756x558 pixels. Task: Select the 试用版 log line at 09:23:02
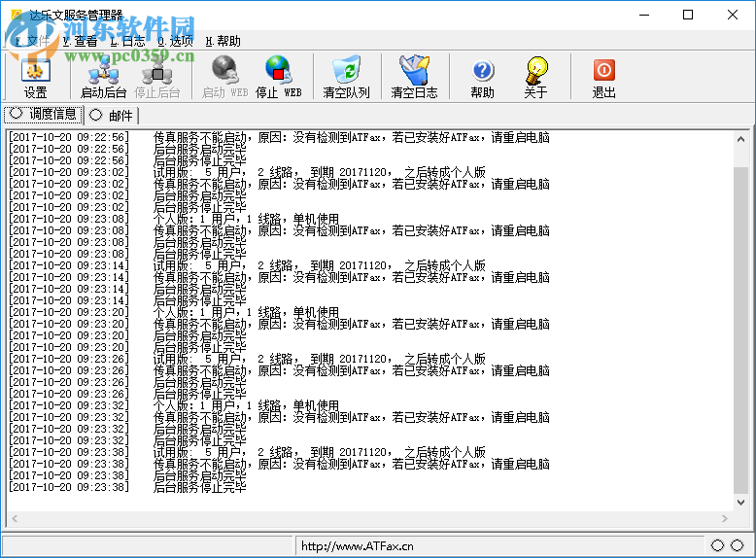pyautogui.click(x=247, y=172)
